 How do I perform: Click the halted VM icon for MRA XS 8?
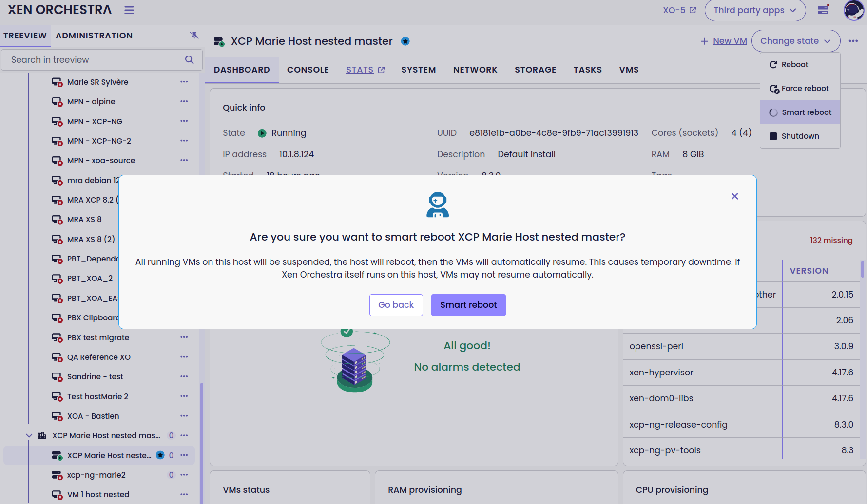(58, 220)
